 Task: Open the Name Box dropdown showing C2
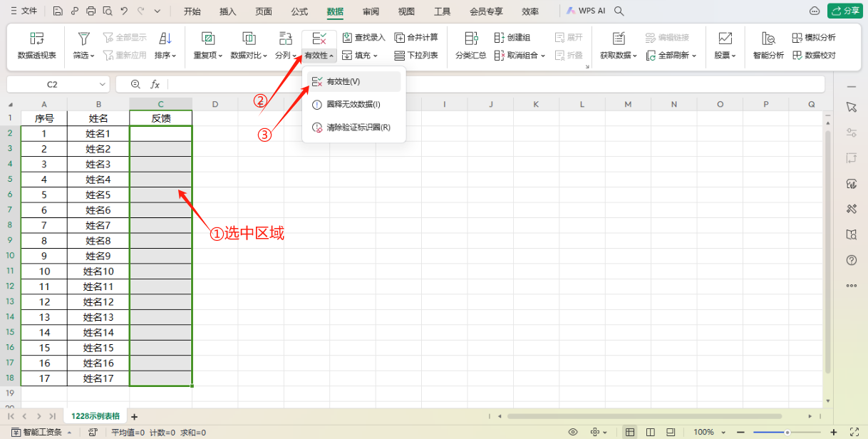103,84
